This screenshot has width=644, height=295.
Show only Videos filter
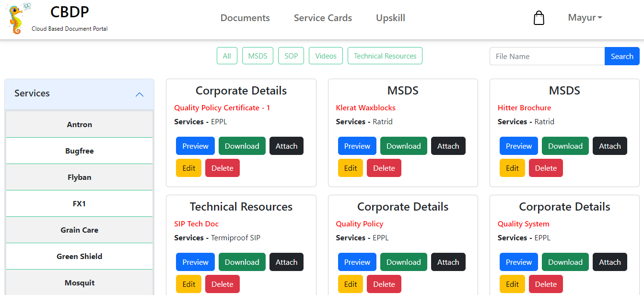(x=326, y=56)
